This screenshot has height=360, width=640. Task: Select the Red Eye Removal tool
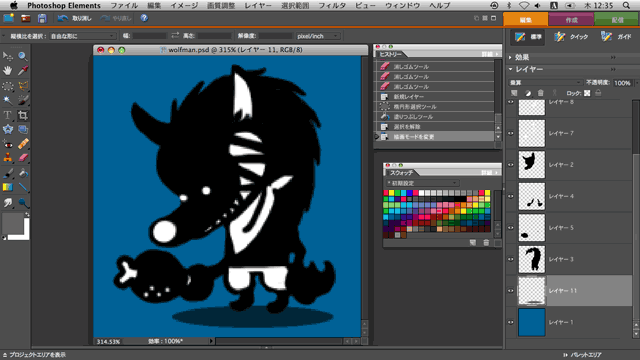[7, 144]
